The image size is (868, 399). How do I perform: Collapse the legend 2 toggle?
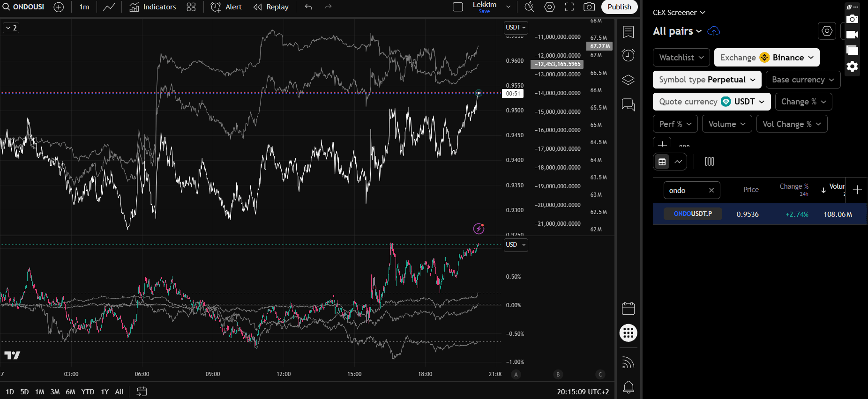pyautogui.click(x=11, y=28)
